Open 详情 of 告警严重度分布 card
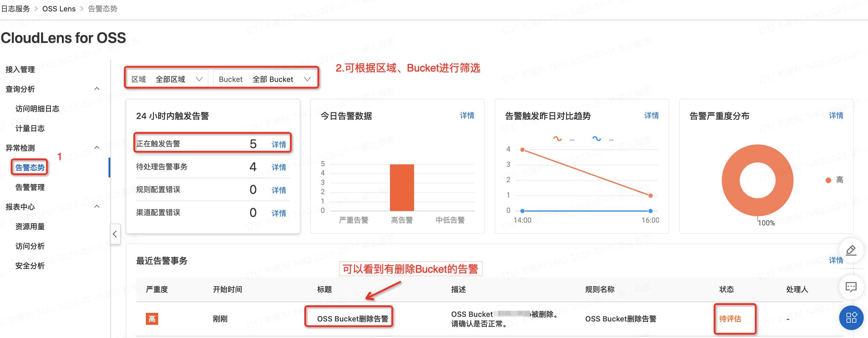 pos(836,115)
